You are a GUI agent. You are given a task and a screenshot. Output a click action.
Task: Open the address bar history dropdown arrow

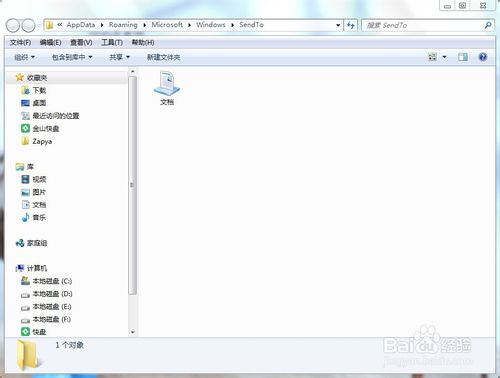coord(338,25)
